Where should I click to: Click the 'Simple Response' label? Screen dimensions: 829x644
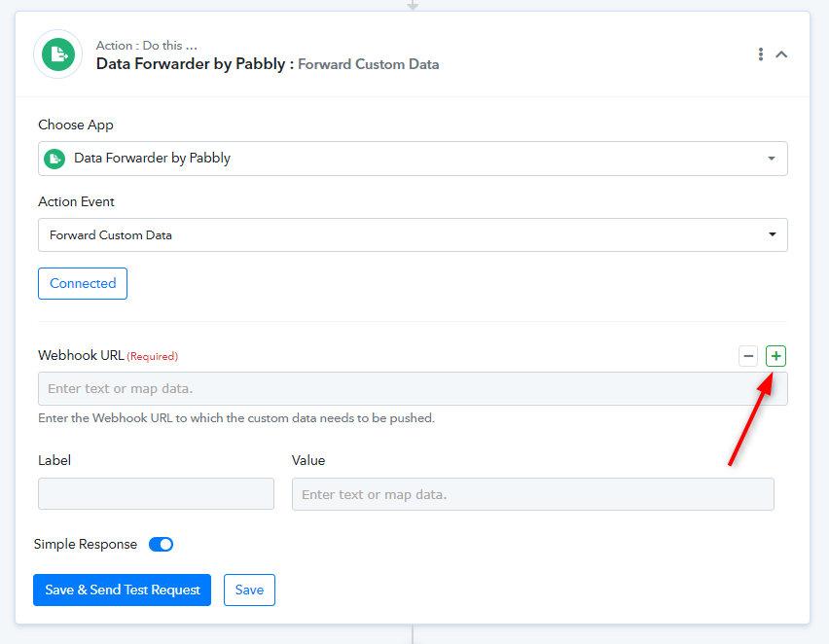[x=86, y=544]
